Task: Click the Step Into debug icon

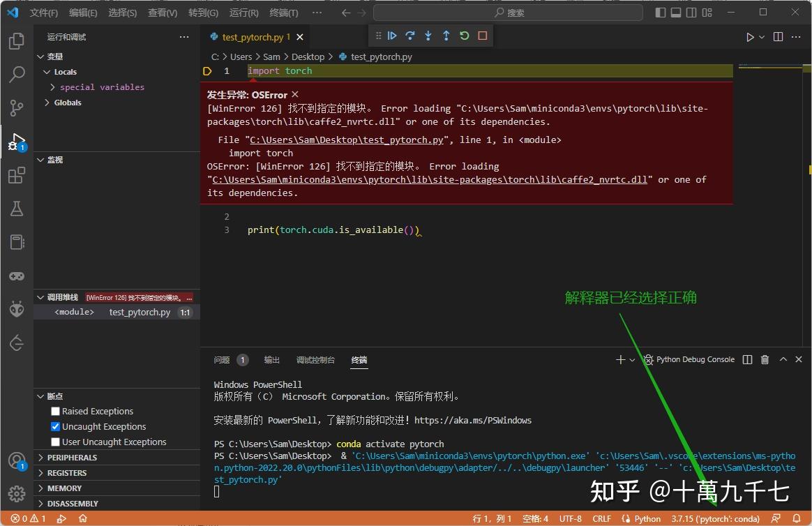Action: pyautogui.click(x=428, y=35)
